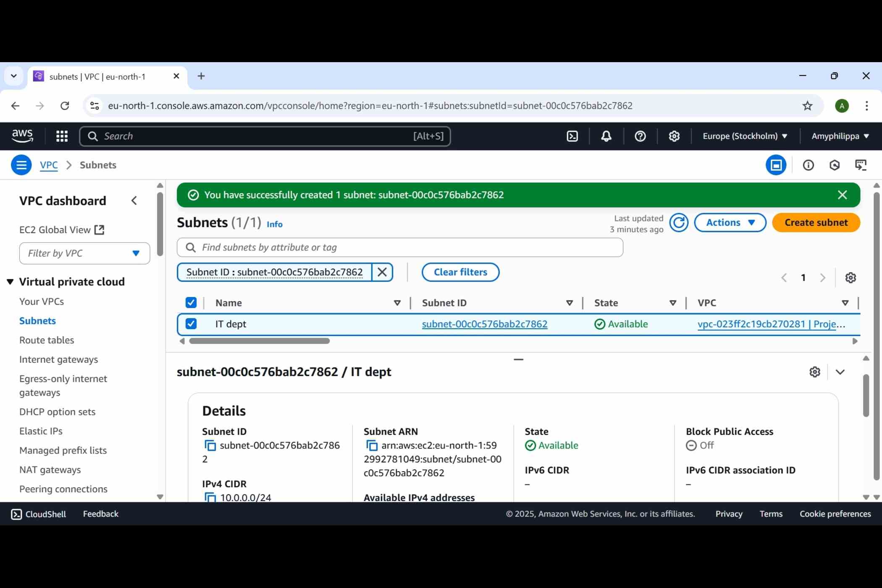
Task: Open the subnet-00c0c576bab2c7862 link in table
Action: [x=485, y=324]
